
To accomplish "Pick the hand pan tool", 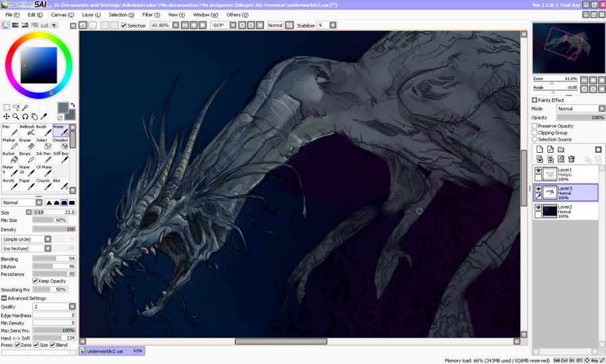I will (34, 116).
